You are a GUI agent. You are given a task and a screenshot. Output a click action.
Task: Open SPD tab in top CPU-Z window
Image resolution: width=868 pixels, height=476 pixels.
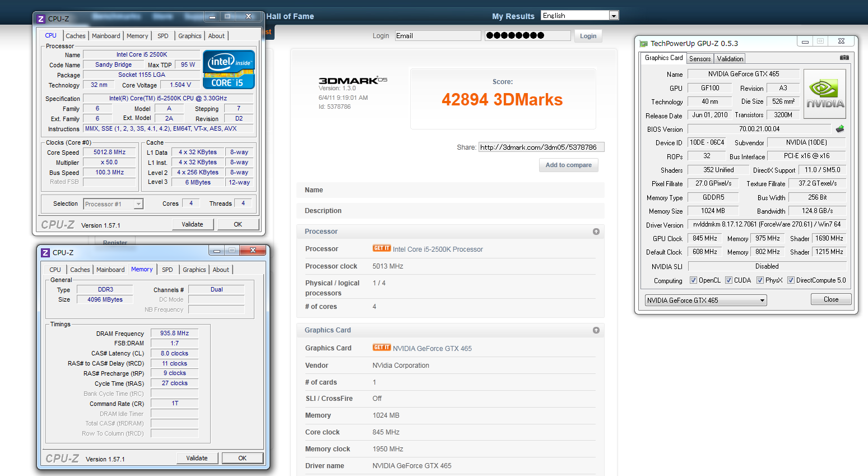tap(163, 36)
